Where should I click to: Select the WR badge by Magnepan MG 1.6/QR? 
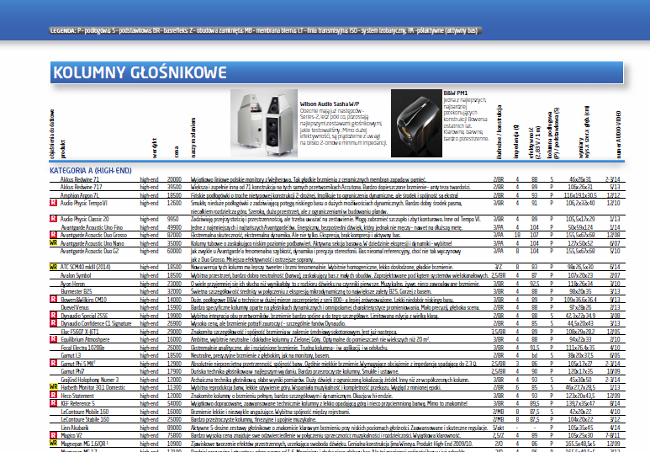coord(53,443)
